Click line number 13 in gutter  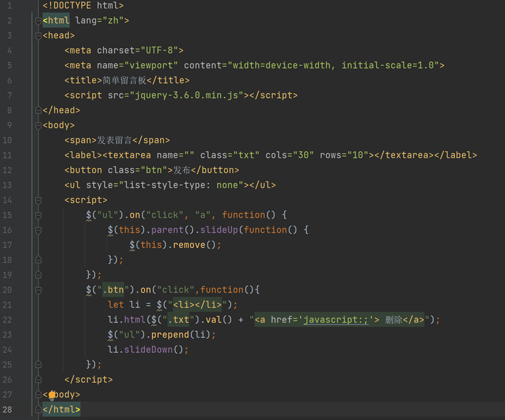7,185
